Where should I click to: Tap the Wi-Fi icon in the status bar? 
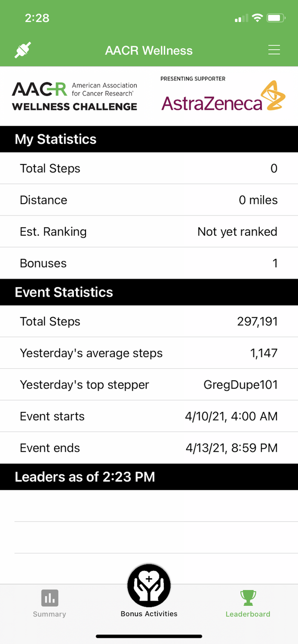(x=257, y=18)
